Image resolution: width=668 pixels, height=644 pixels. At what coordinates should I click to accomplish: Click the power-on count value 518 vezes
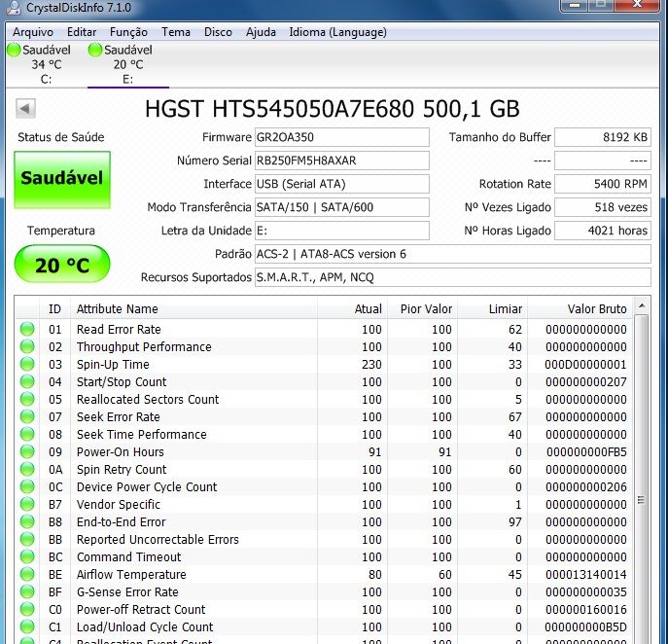(x=603, y=207)
